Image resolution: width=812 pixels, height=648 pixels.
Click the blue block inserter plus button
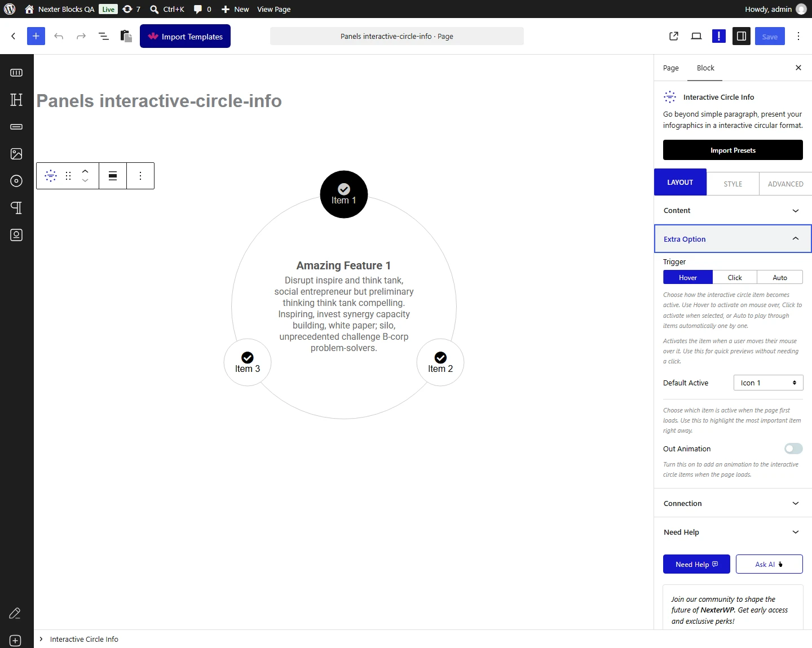coord(36,36)
